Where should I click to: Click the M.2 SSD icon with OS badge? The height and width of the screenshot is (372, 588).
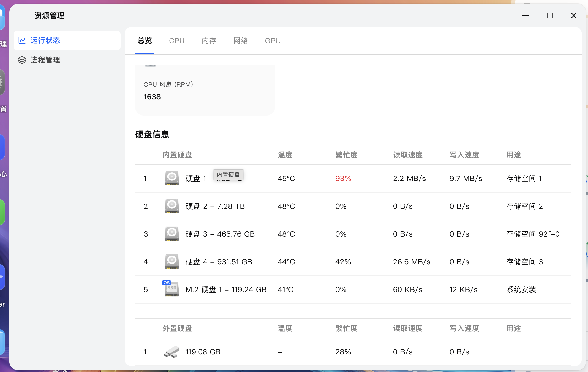pos(172,289)
